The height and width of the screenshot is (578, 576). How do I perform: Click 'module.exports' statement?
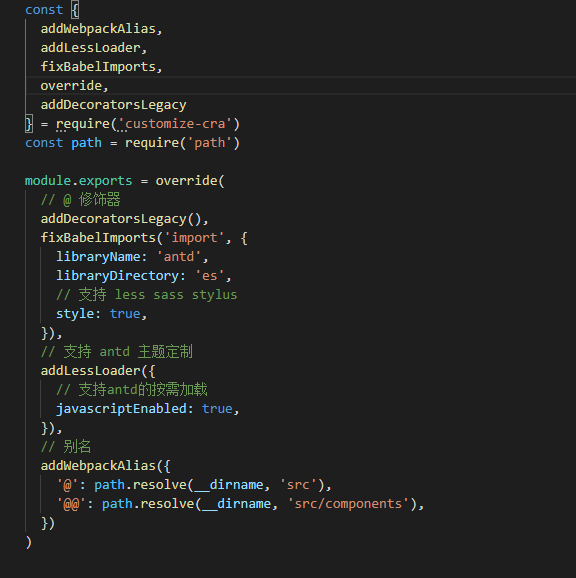click(78, 181)
